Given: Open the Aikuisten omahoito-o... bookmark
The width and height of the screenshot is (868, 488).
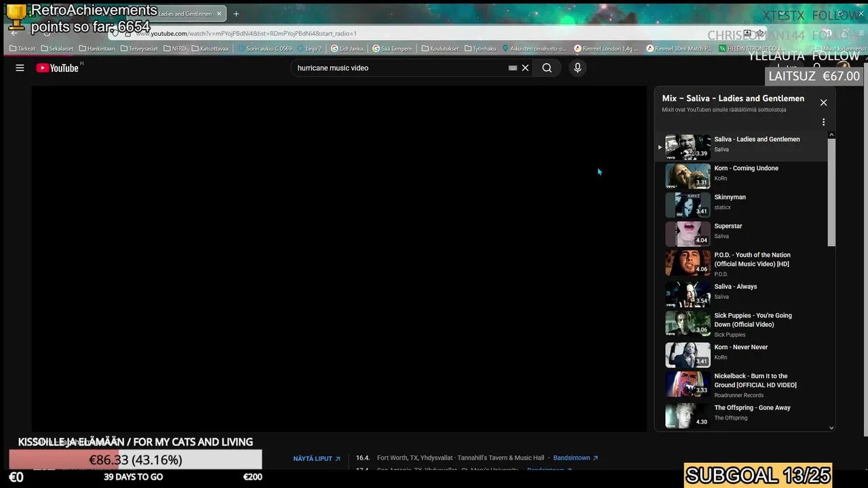Looking at the screenshot, I should (x=534, y=49).
